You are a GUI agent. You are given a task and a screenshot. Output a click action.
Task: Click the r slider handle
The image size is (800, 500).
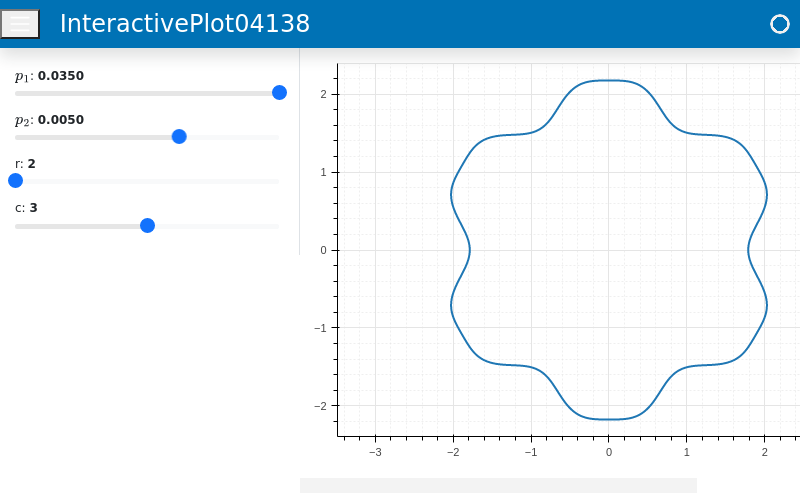pyautogui.click(x=16, y=181)
